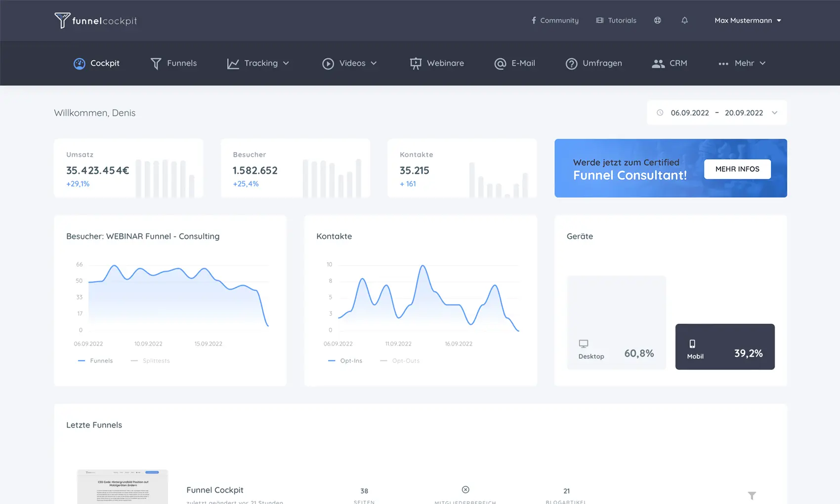
Task: Open the Community link
Action: pyautogui.click(x=554, y=20)
